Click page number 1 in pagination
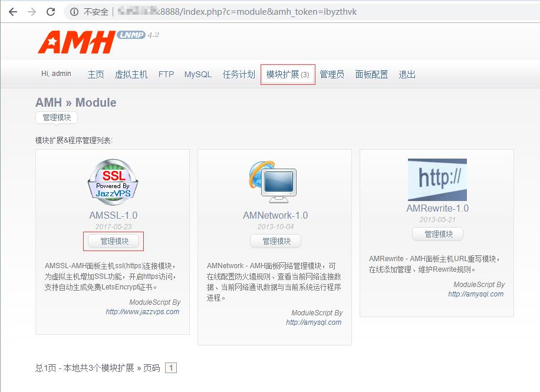The height and width of the screenshot is (392, 540). point(171,368)
